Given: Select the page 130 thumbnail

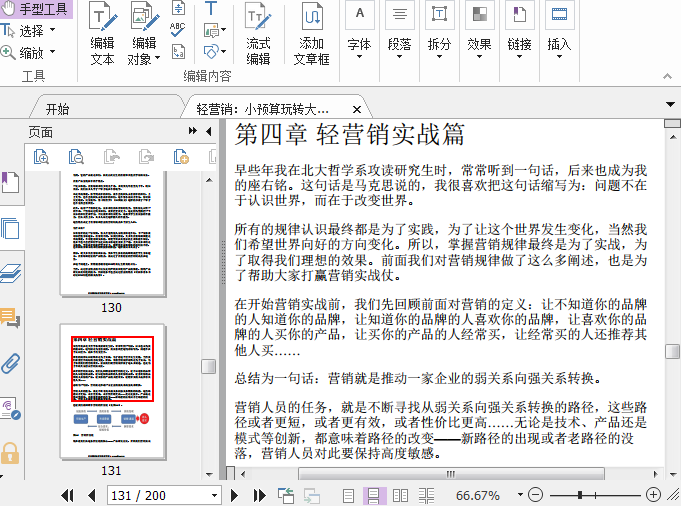Looking at the screenshot, I should [112, 234].
